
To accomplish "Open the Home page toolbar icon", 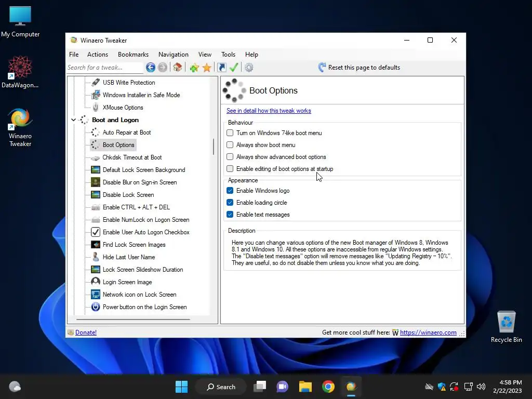I will point(178,68).
